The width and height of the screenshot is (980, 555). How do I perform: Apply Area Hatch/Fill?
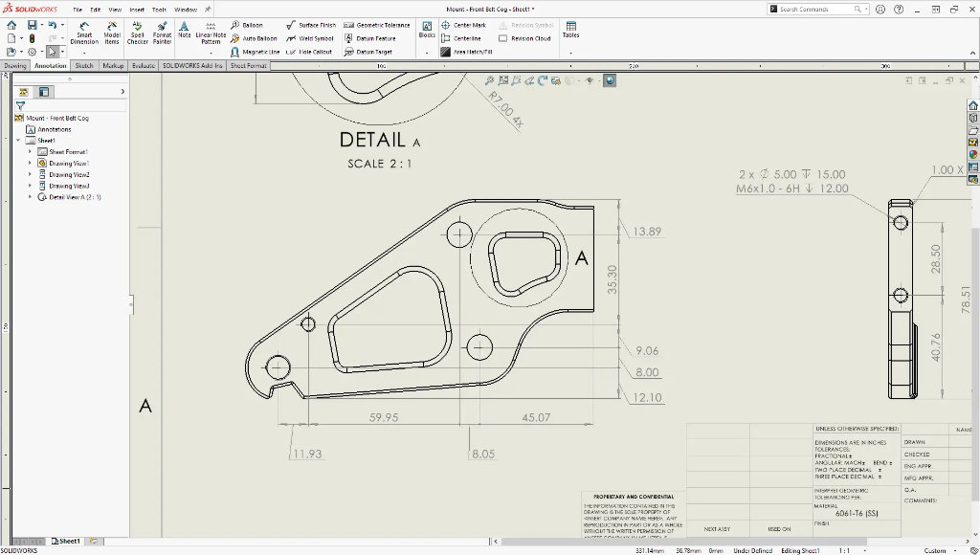[x=466, y=52]
